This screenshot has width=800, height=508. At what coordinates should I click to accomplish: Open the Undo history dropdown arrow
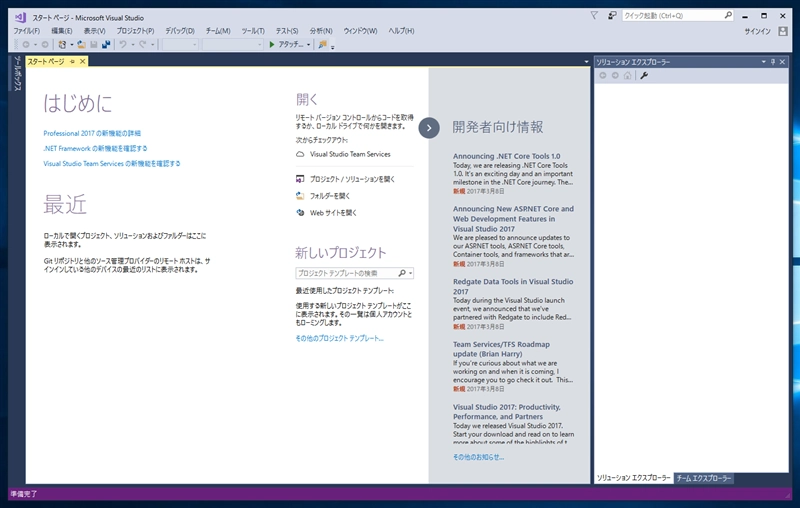coord(133,45)
